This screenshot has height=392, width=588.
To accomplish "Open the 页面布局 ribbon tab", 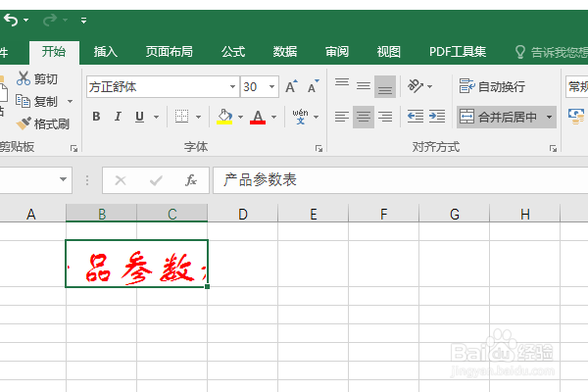I will 170,52.
